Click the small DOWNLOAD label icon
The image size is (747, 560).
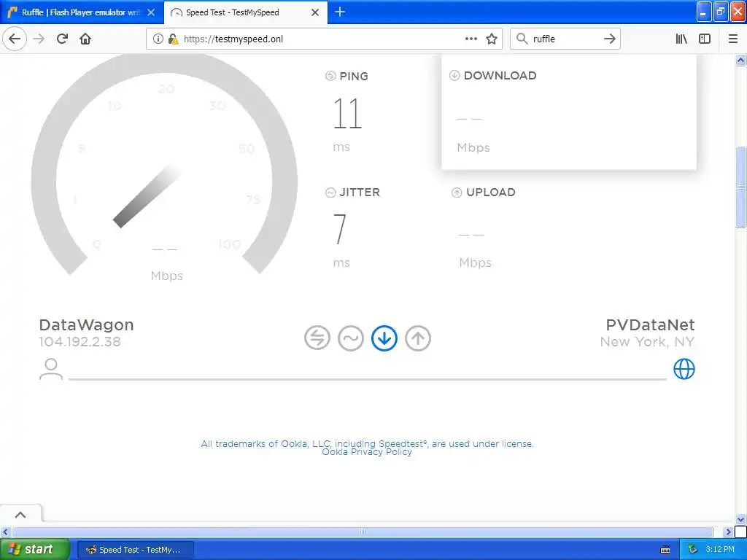point(454,75)
